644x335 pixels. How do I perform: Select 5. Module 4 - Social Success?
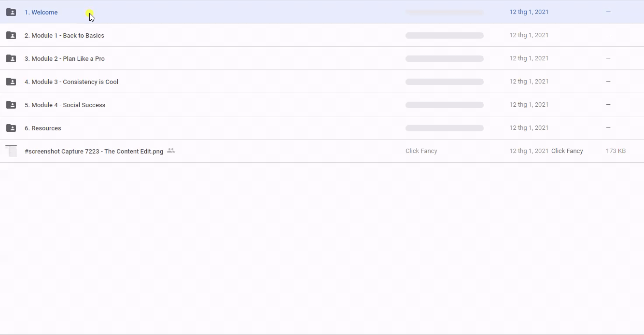[65, 105]
